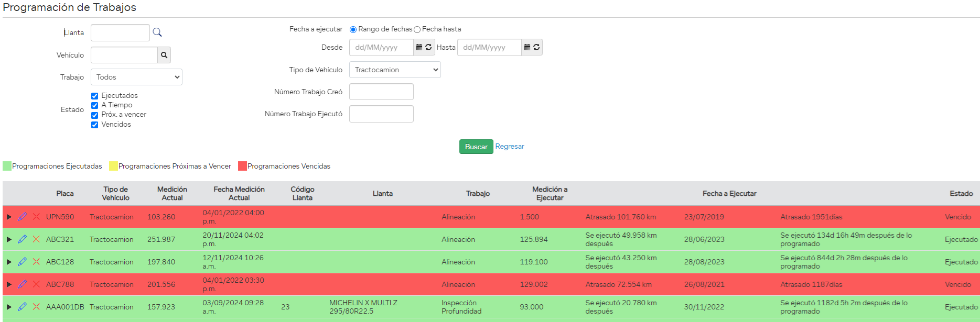Viewport: 980px width, 322px height.
Task: Reset the Hasta date with refresh icon
Action: coord(536,47)
